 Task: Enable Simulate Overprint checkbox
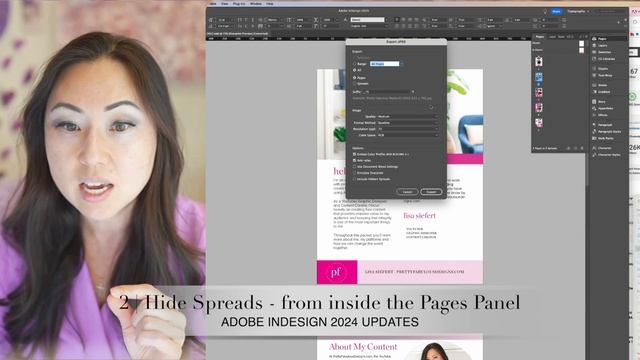coord(354,173)
